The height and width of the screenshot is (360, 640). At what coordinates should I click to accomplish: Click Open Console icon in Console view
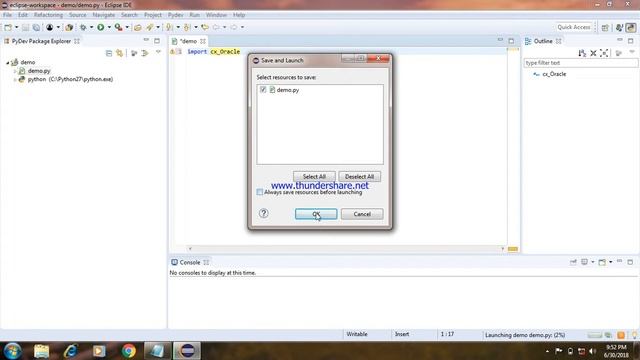click(x=602, y=262)
